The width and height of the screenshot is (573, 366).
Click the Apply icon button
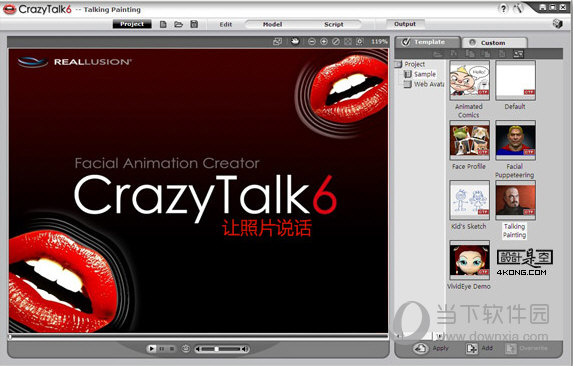tap(421, 348)
